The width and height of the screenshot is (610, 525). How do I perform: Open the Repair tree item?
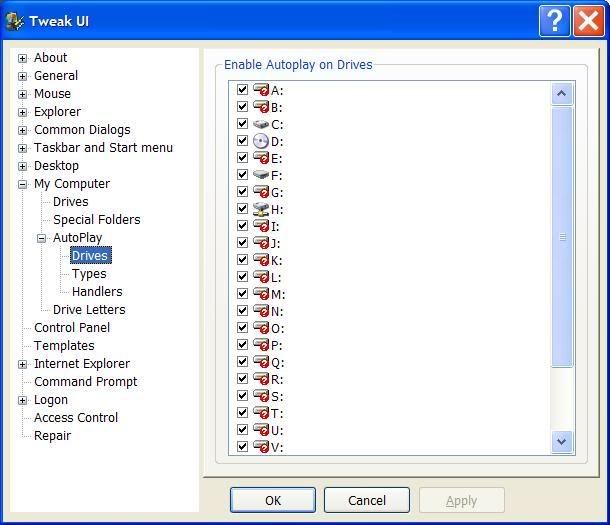pos(53,436)
